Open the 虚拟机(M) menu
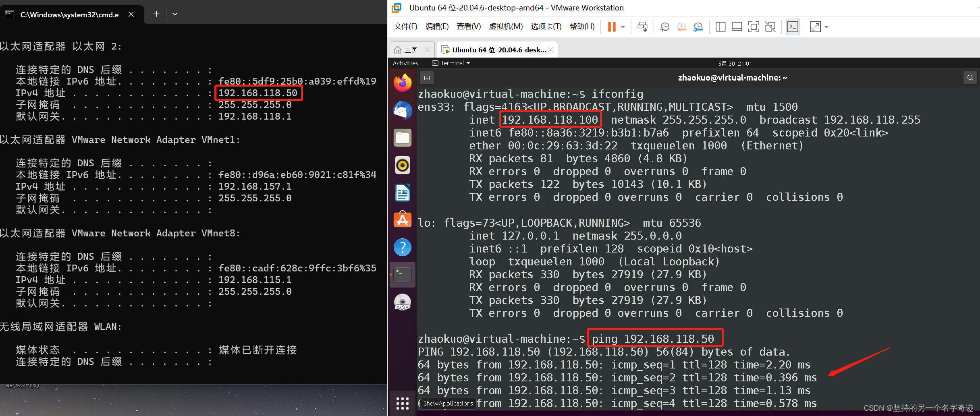980x416 pixels. coord(506,26)
